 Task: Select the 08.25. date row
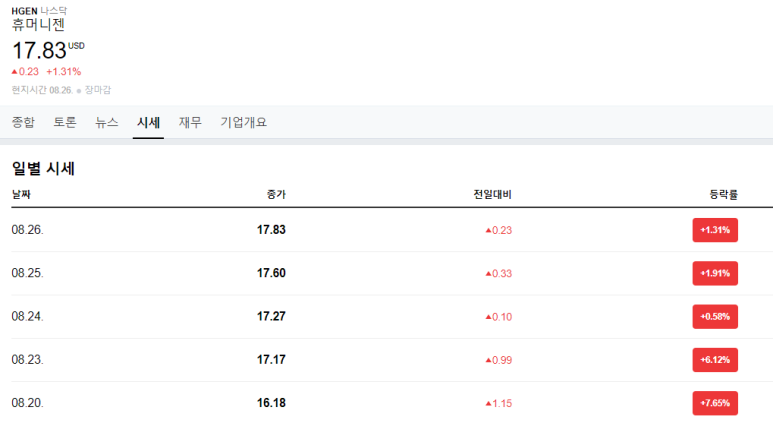392,273
